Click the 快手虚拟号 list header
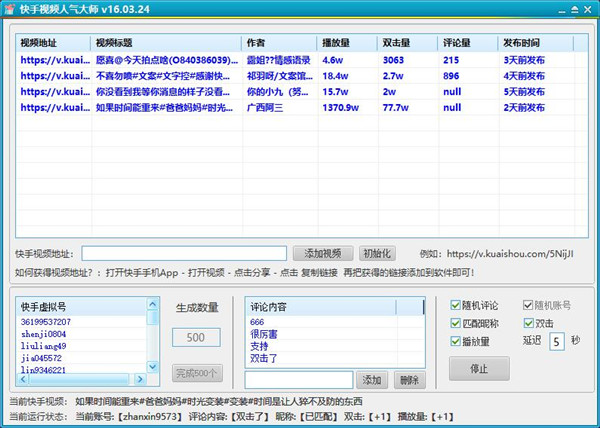The width and height of the screenshot is (600, 428). tap(82, 307)
